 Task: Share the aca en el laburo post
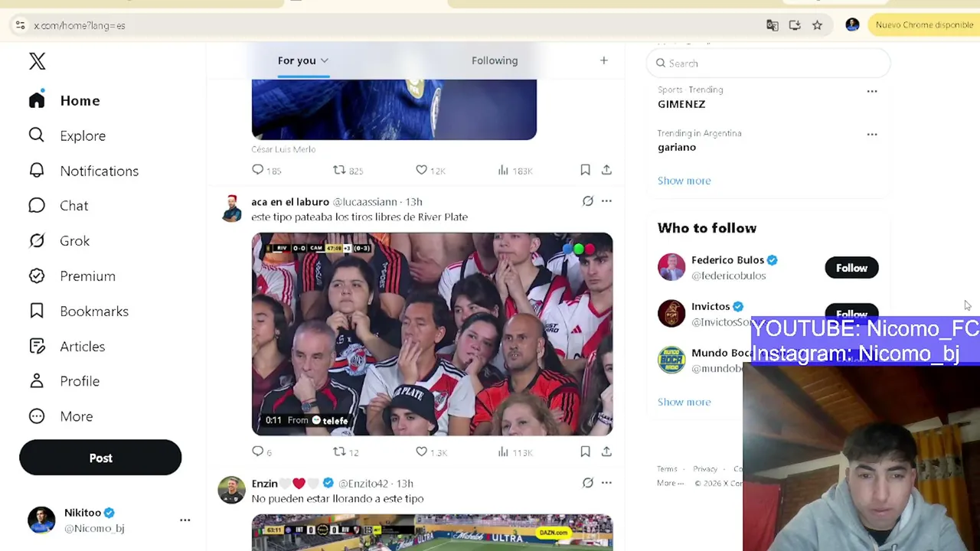click(606, 452)
